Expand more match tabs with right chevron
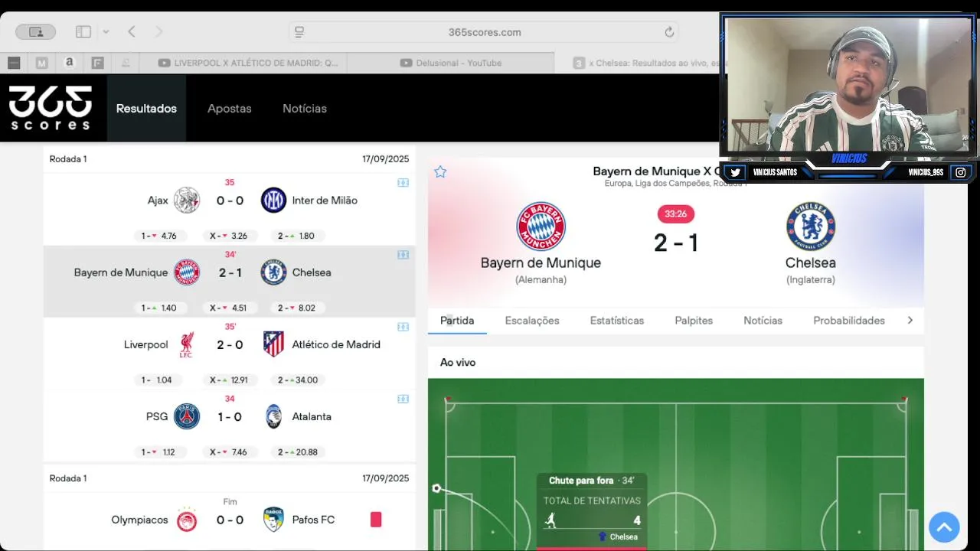Screen dimensions: 980x551 click(x=910, y=321)
